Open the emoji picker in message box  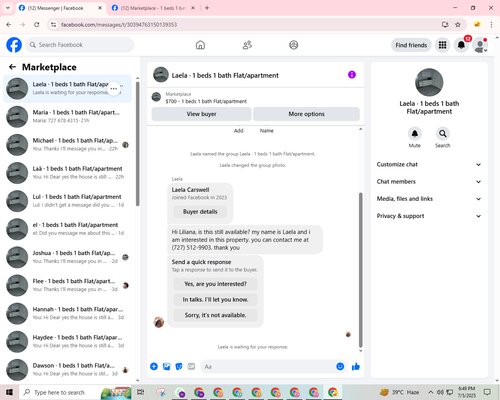click(x=340, y=367)
